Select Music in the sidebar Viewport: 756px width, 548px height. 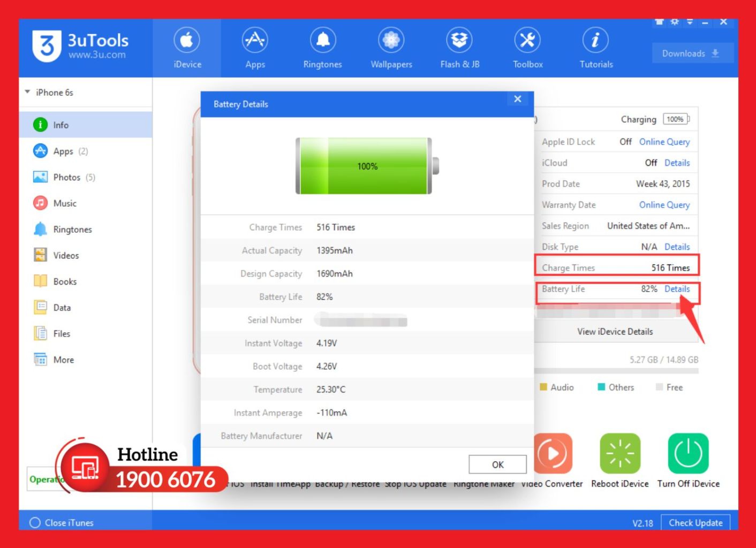64,203
